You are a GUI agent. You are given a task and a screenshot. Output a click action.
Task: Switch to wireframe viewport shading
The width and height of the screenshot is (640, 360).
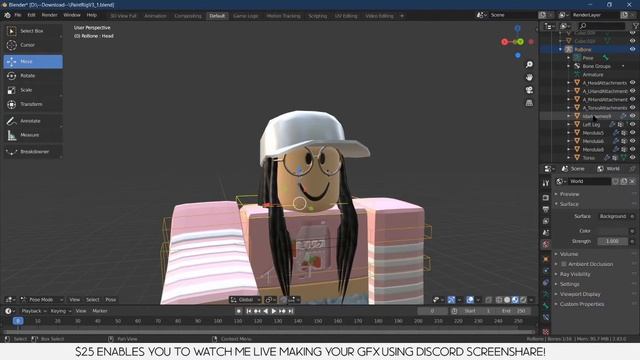(x=499, y=300)
